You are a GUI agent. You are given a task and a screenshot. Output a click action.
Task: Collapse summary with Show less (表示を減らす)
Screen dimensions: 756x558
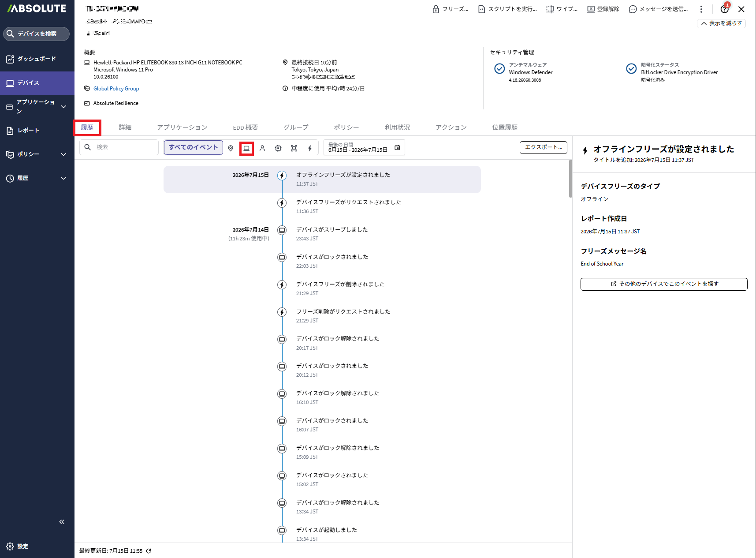pos(721,23)
